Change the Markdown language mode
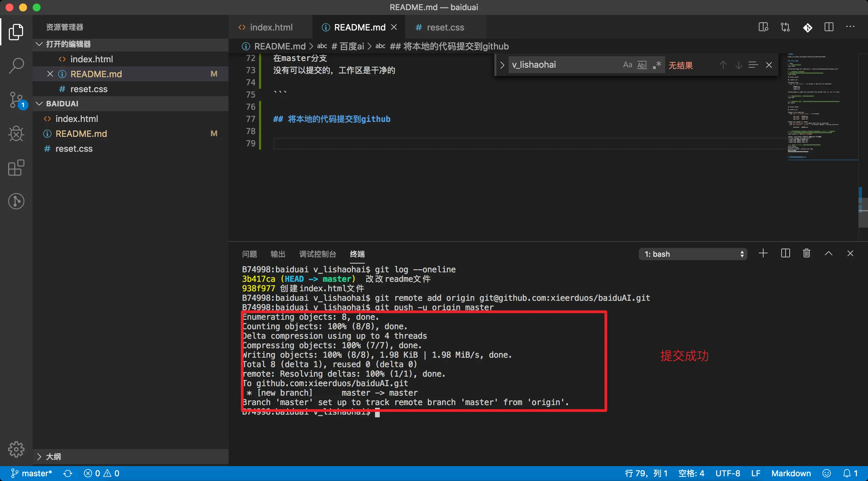This screenshot has width=868, height=481. pyautogui.click(x=791, y=473)
